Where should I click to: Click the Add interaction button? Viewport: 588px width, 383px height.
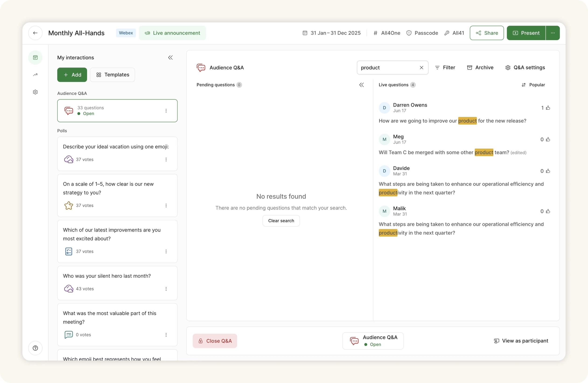pos(72,75)
